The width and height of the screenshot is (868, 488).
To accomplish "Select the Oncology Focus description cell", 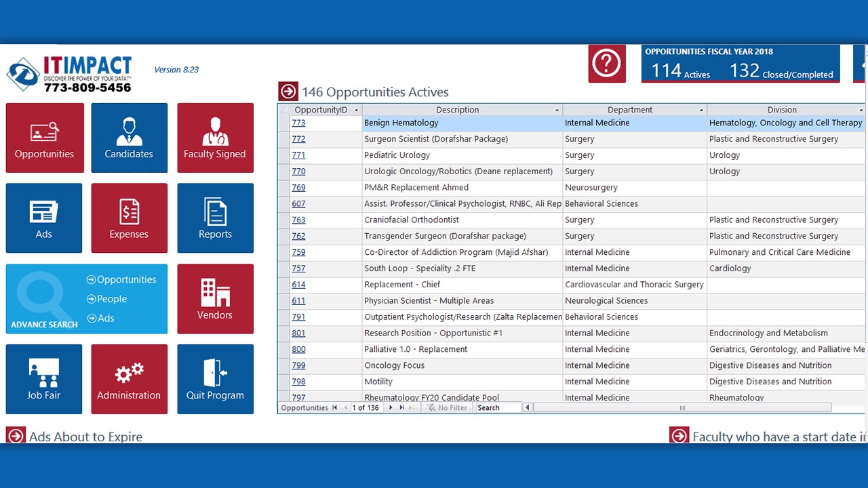I will (x=462, y=366).
